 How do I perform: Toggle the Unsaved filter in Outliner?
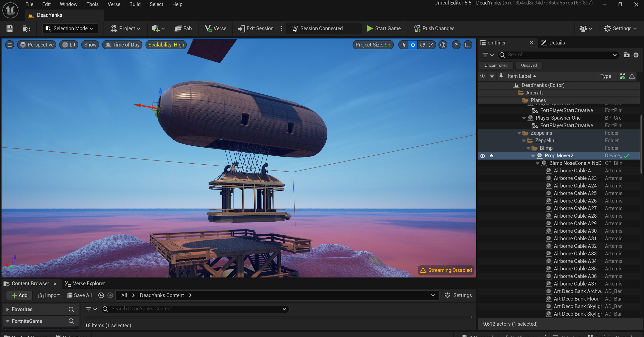(x=529, y=65)
